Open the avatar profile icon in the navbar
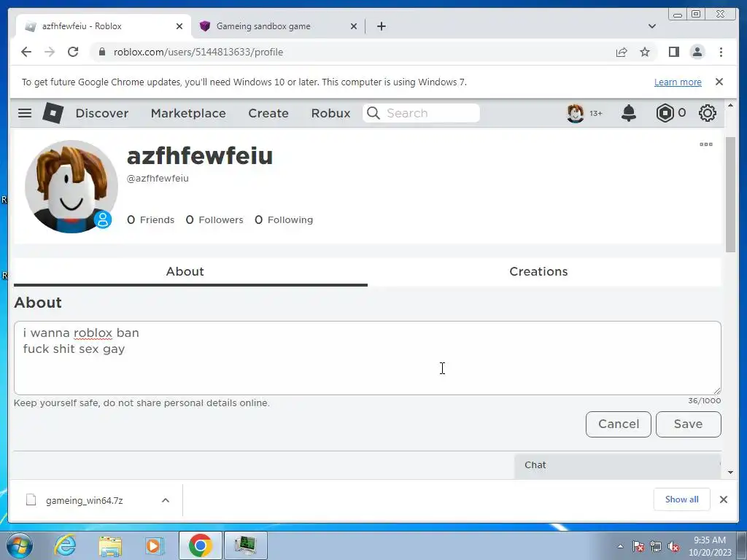Image resolution: width=747 pixels, height=560 pixels. point(575,113)
